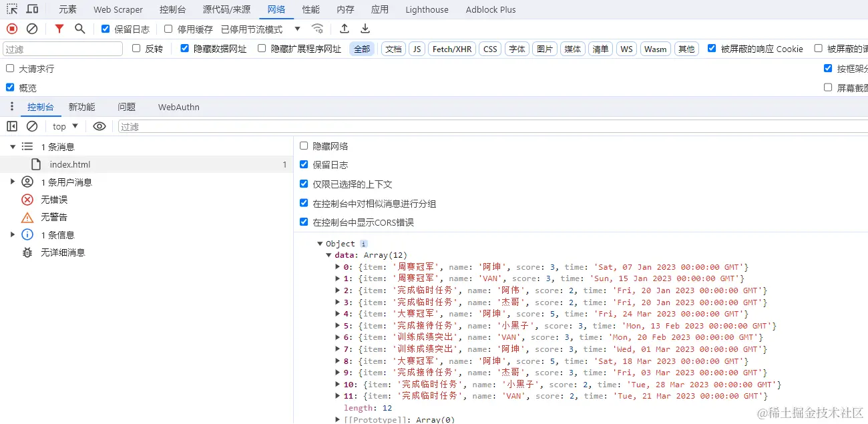The image size is (868, 424).
Task: Uncheck 被屏蔽的响应 Cookie
Action: pyautogui.click(x=712, y=48)
